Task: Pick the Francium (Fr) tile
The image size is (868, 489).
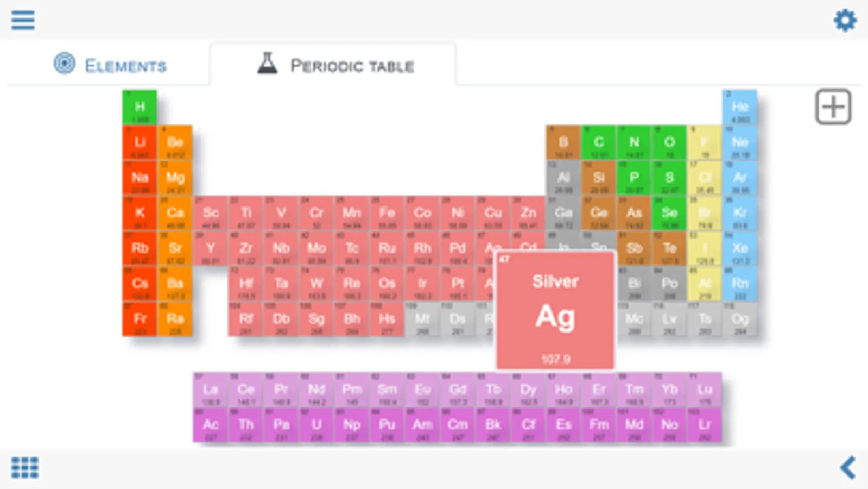Action: tap(140, 319)
